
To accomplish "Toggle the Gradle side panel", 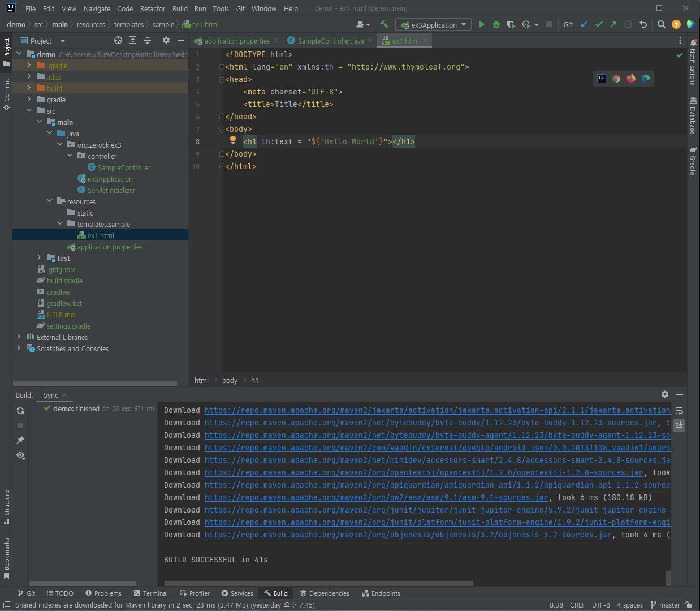I will pyautogui.click(x=693, y=161).
